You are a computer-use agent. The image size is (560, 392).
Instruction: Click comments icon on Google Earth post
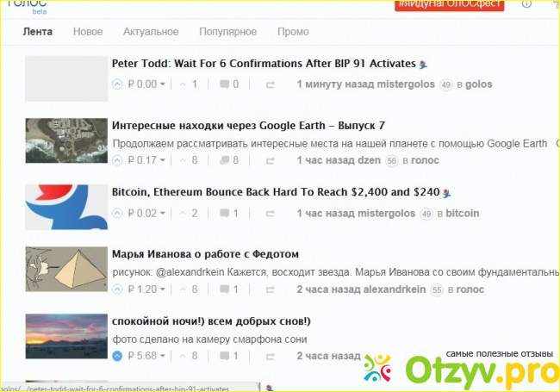(225, 160)
